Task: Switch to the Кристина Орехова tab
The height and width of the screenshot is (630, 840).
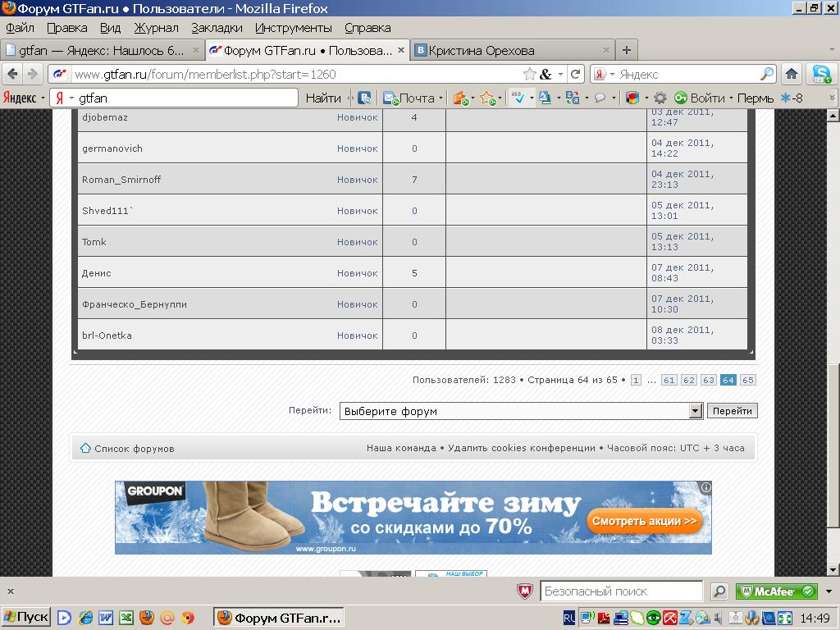Action: (513, 50)
